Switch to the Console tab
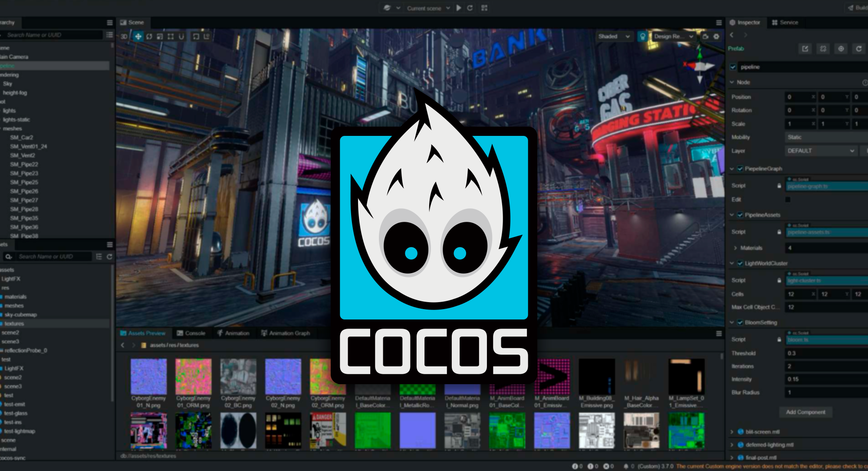The width and height of the screenshot is (868, 471). click(x=191, y=333)
